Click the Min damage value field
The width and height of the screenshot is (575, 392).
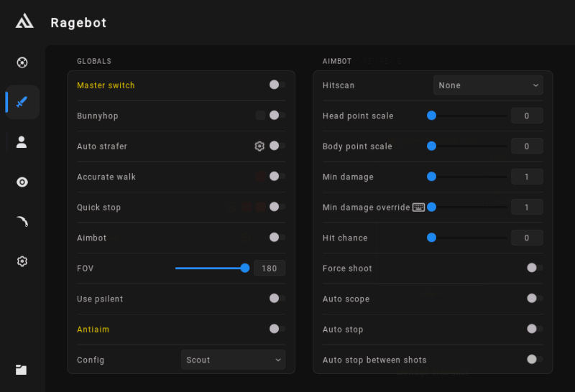coord(526,177)
